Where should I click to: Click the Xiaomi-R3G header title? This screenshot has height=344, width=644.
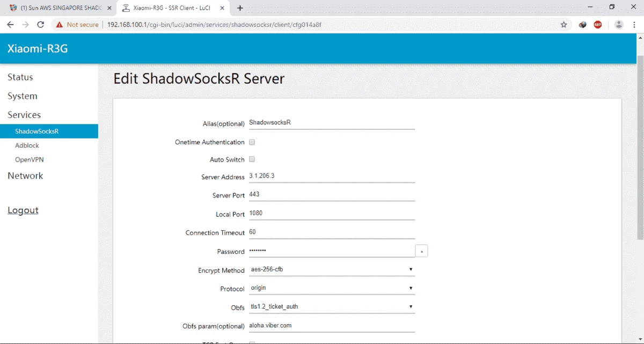coord(38,49)
